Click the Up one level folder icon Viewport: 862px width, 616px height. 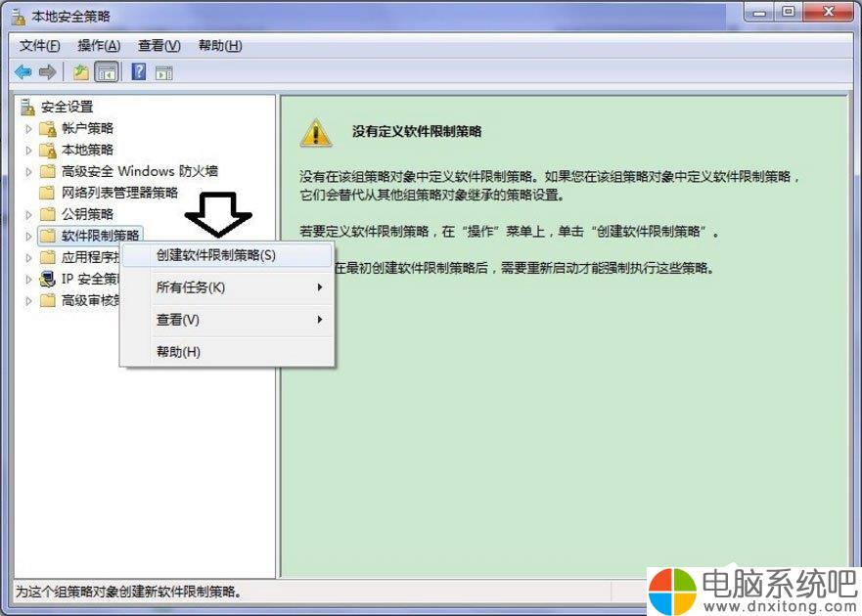coord(81,72)
